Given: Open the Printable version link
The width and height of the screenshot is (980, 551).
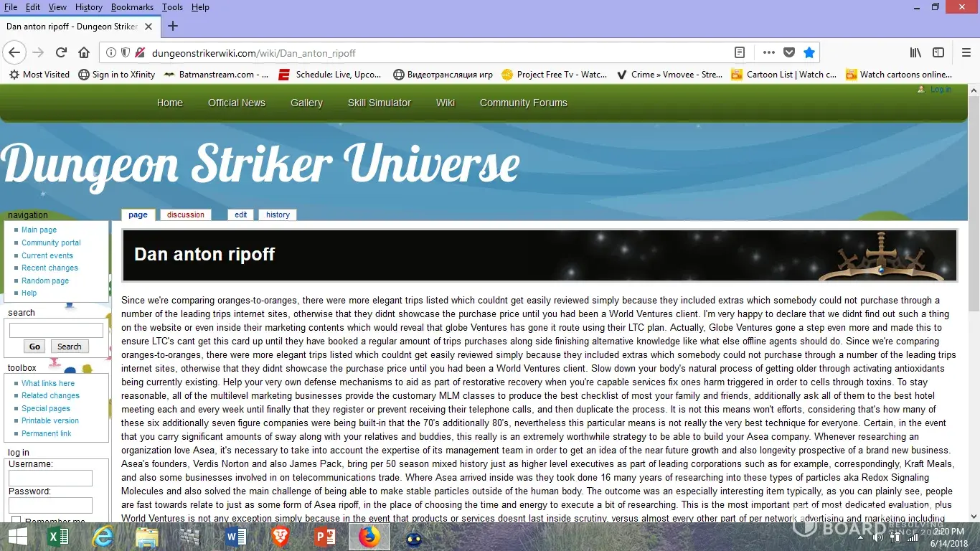Looking at the screenshot, I should (50, 421).
